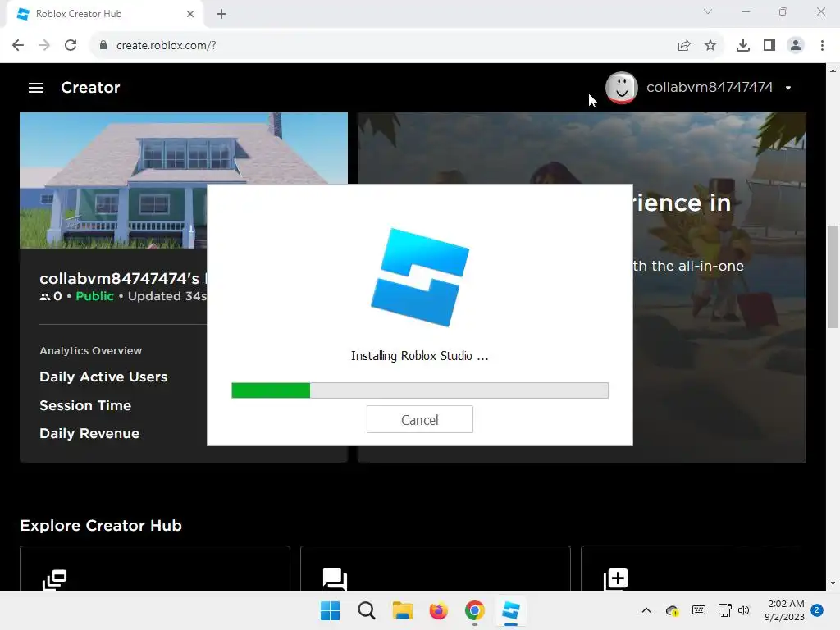This screenshot has width=840, height=630.
Task: Click the scrollbar down arrow
Action: (833, 583)
